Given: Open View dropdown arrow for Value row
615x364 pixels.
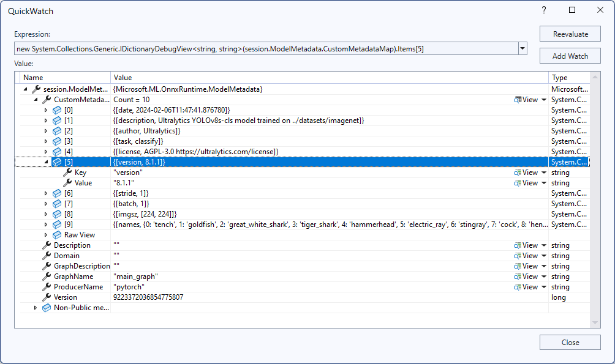Looking at the screenshot, I should [544, 184].
